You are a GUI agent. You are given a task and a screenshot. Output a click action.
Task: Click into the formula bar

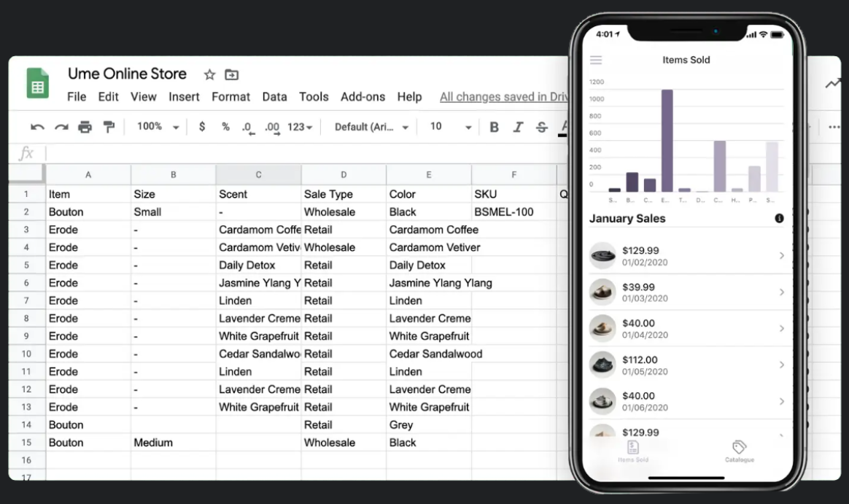point(306,153)
